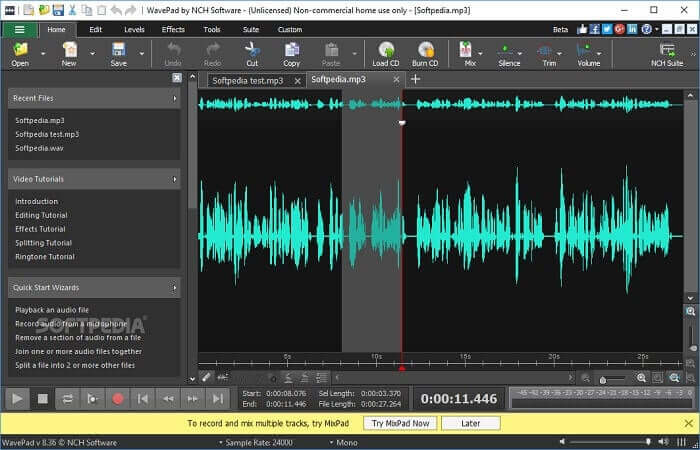Open the Ringtone Tutorial link
The height and width of the screenshot is (450, 700).
click(45, 257)
